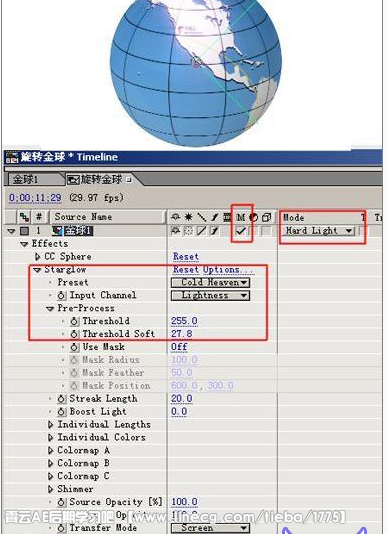Click Reset for Starglow
388x534 pixels.
[x=186, y=269]
